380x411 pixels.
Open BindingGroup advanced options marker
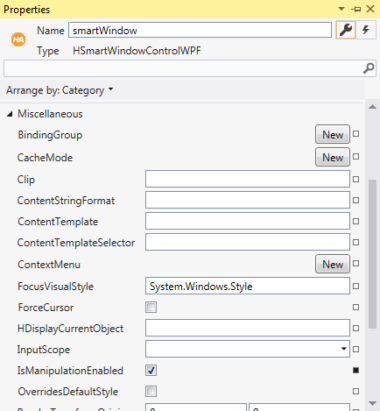[356, 134]
